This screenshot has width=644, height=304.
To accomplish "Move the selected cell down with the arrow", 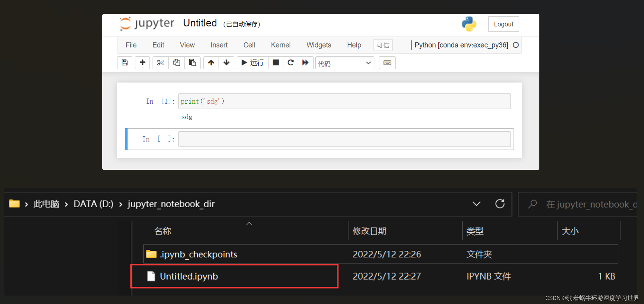I will (x=226, y=63).
